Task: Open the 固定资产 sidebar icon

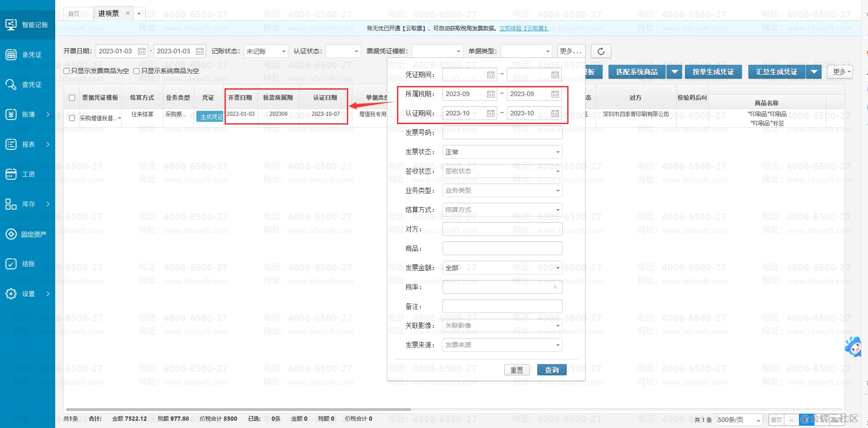Action: 11,234
